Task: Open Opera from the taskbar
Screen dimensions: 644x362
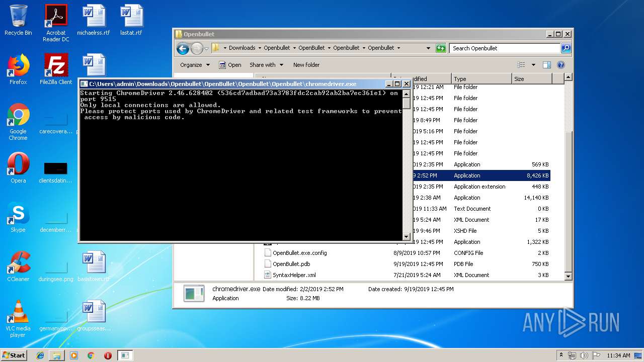Action: click(108, 355)
